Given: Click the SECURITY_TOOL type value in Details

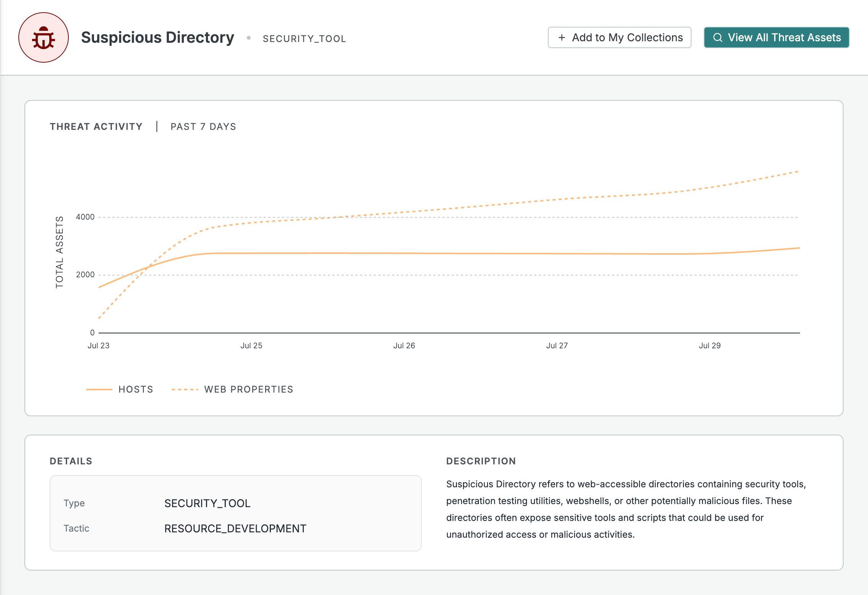Looking at the screenshot, I should pos(207,503).
